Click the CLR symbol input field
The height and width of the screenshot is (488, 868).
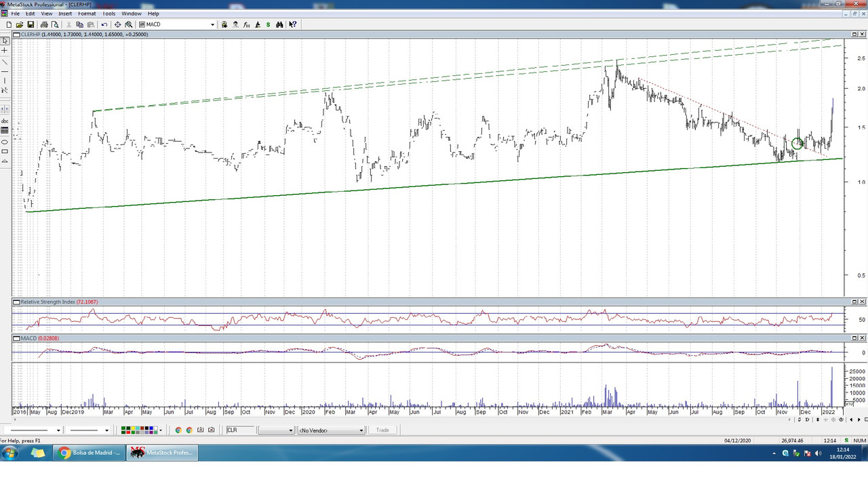(240, 430)
